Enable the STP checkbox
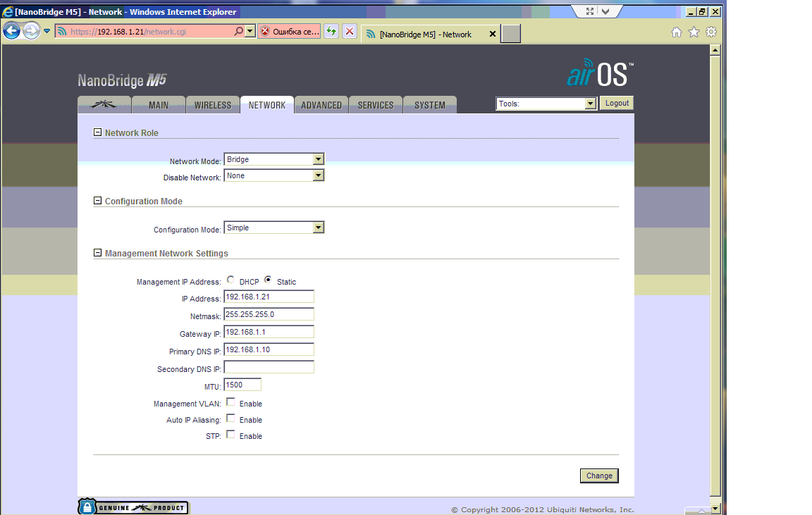812x515 pixels. pos(230,434)
